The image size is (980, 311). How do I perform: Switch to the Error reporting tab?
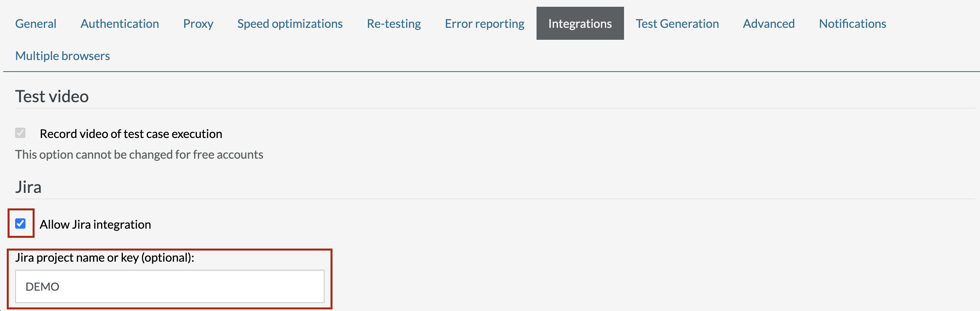(484, 23)
